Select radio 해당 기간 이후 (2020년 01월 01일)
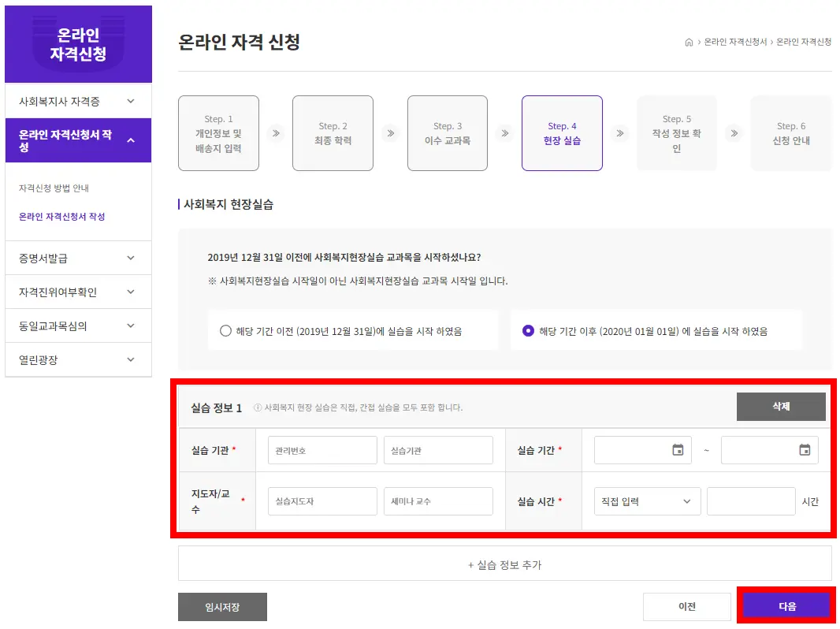Viewport: 840px width, 629px height. coord(528,331)
